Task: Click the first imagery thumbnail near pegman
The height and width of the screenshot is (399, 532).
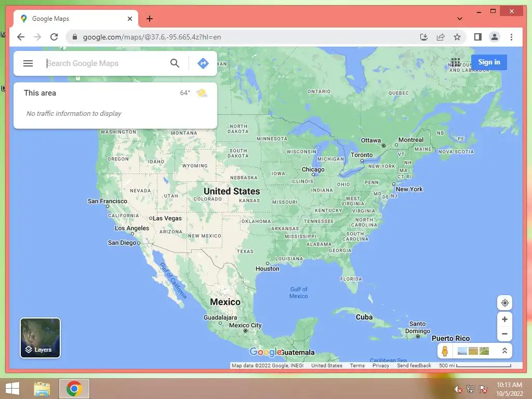Action: 462,351
